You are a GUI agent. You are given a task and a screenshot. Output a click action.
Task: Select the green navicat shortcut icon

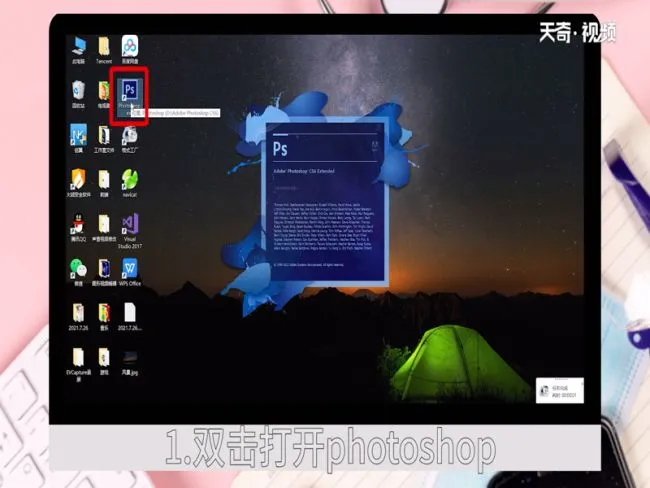pyautogui.click(x=130, y=183)
